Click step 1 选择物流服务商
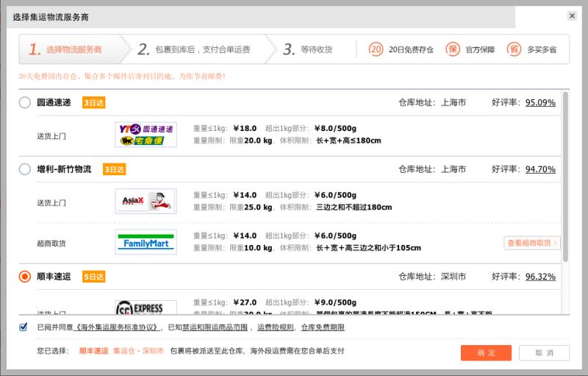Screen dimensions: 588x376 [74, 49]
